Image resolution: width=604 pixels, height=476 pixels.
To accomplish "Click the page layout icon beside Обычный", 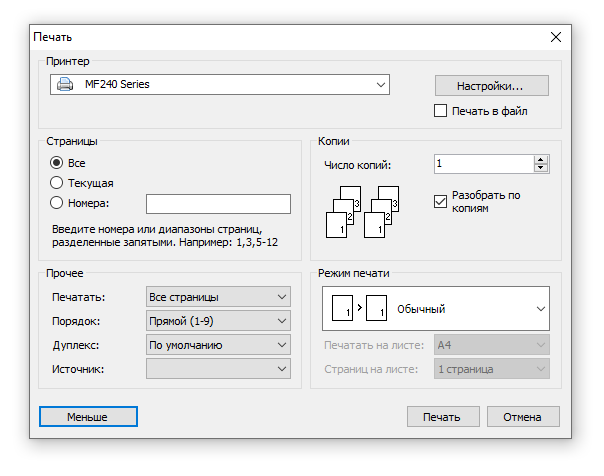I will click(x=358, y=309).
